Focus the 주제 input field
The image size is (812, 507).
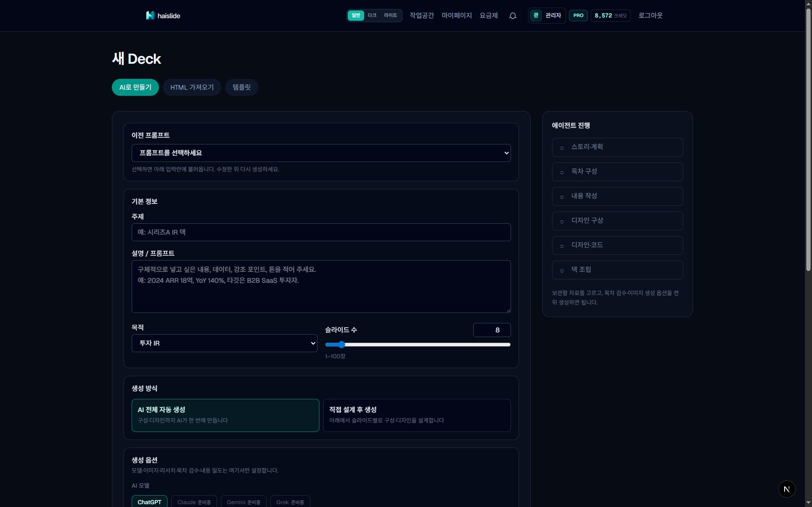pyautogui.click(x=321, y=232)
